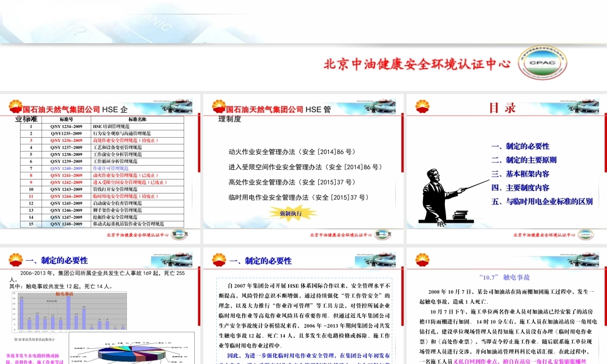Click table row 行为安全观察与沟通管理规范
The width and height of the screenshot is (607, 364).
[102, 133]
